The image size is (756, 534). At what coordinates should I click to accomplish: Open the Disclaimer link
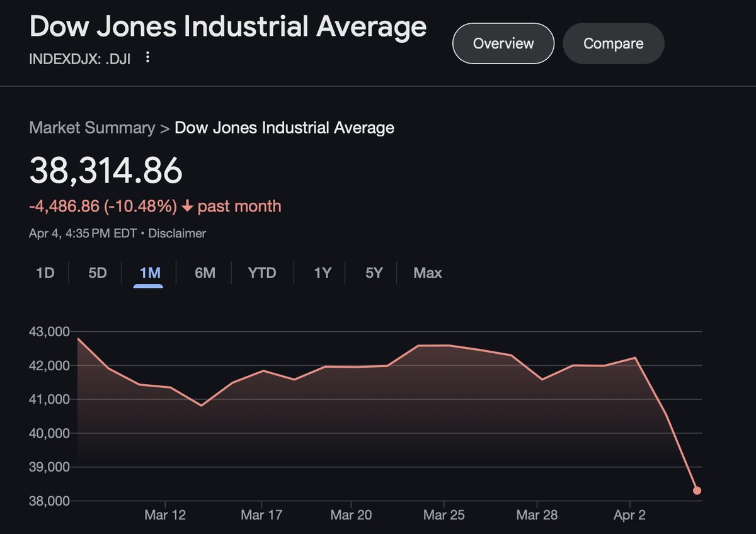click(x=177, y=234)
